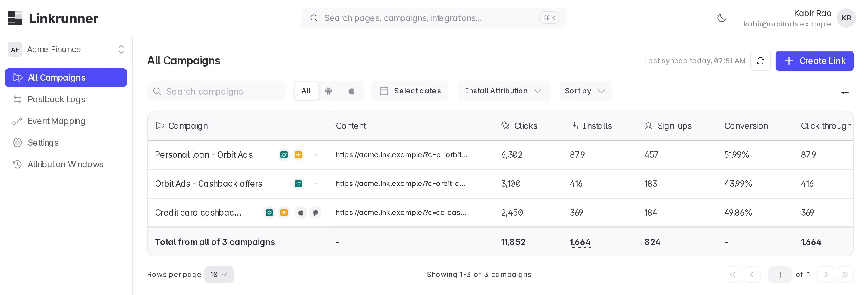Open Attribution Windows page

point(66,164)
